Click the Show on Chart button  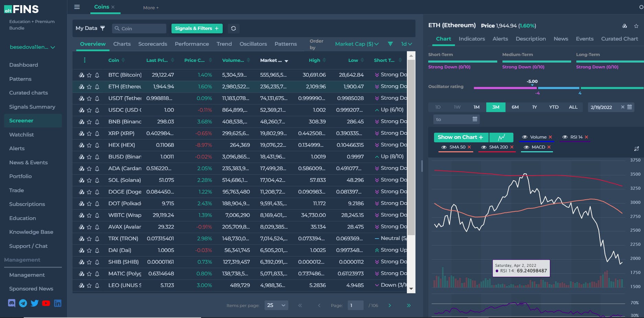[x=460, y=137]
